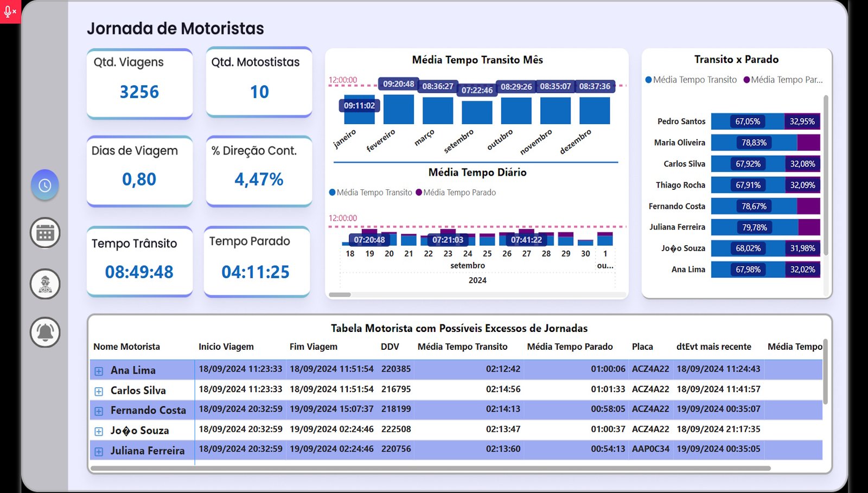Expand the Carlos Silva table row
The height and width of the screenshot is (493, 868).
[x=98, y=389]
